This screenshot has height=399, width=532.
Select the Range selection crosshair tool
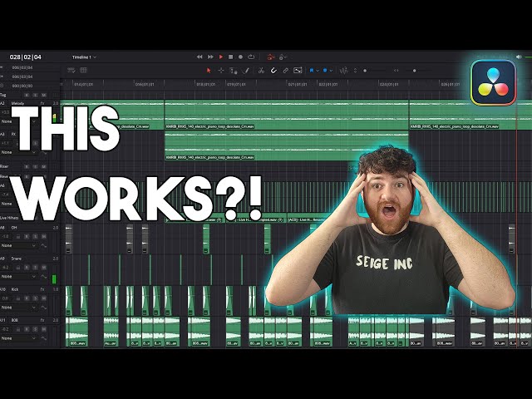pos(221,70)
